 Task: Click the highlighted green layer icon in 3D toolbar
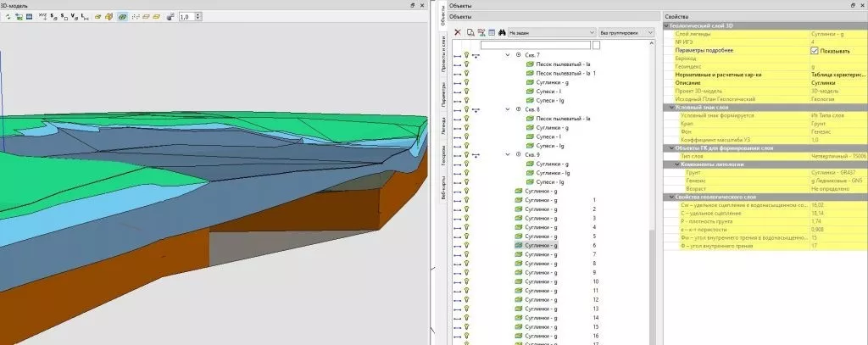(122, 16)
